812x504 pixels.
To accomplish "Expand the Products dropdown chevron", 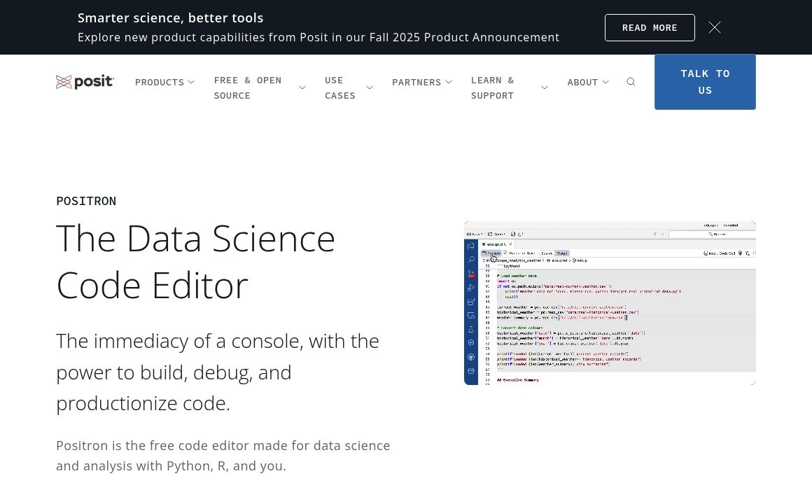I will coord(191,83).
